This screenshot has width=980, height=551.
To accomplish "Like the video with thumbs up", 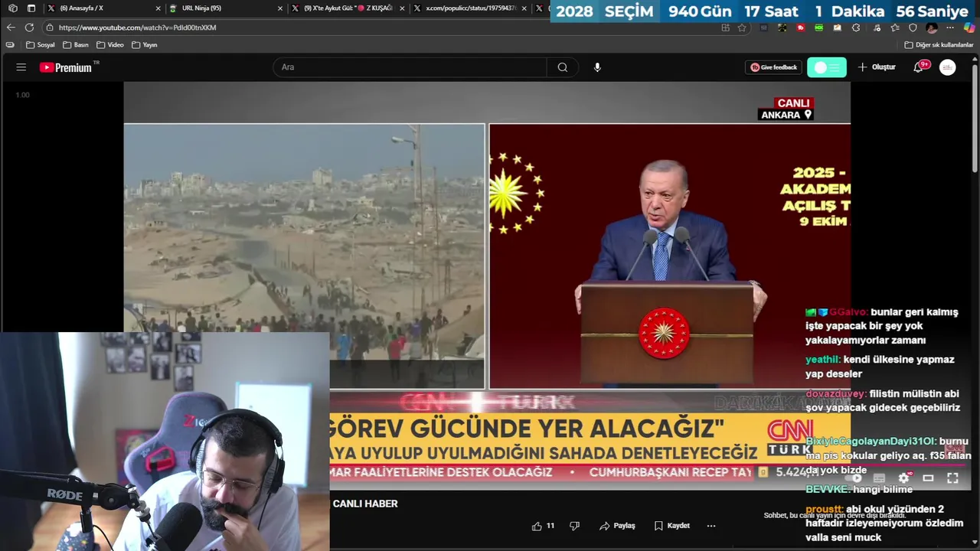I will (x=543, y=526).
